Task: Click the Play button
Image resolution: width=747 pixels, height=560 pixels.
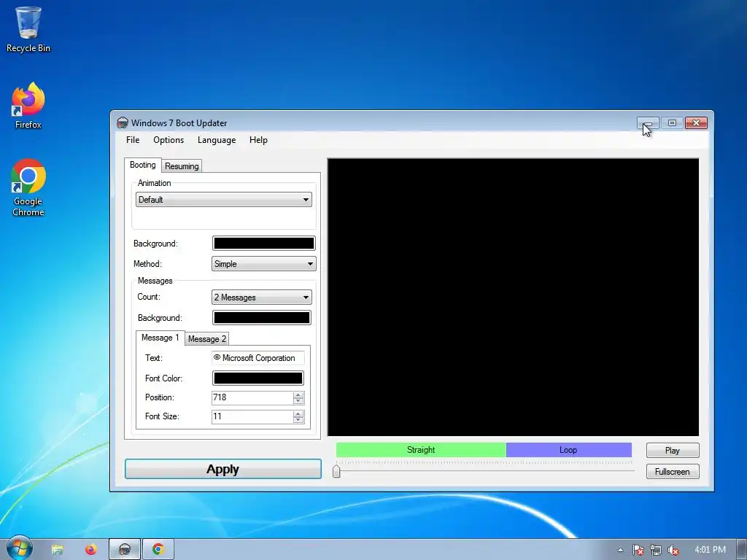Action: 672,451
